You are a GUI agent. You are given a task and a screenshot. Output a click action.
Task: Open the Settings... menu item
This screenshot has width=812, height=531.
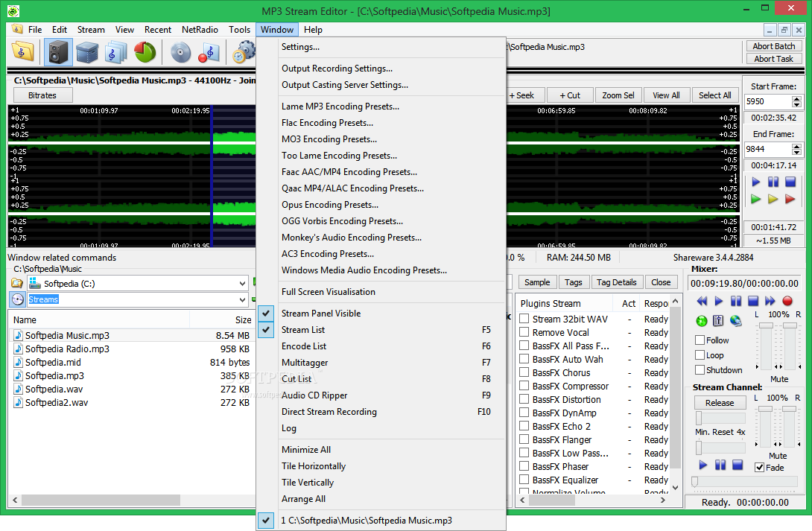pos(381,47)
